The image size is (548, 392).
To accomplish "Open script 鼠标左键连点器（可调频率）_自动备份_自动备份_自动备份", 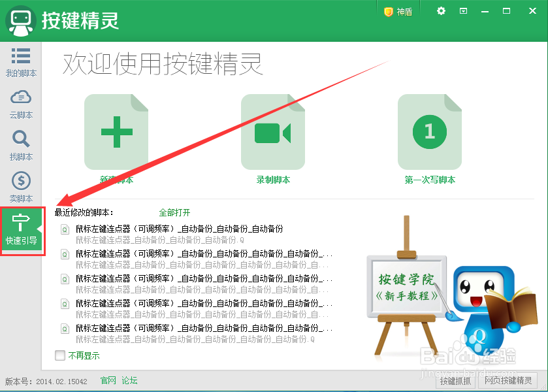I will click(x=179, y=229).
